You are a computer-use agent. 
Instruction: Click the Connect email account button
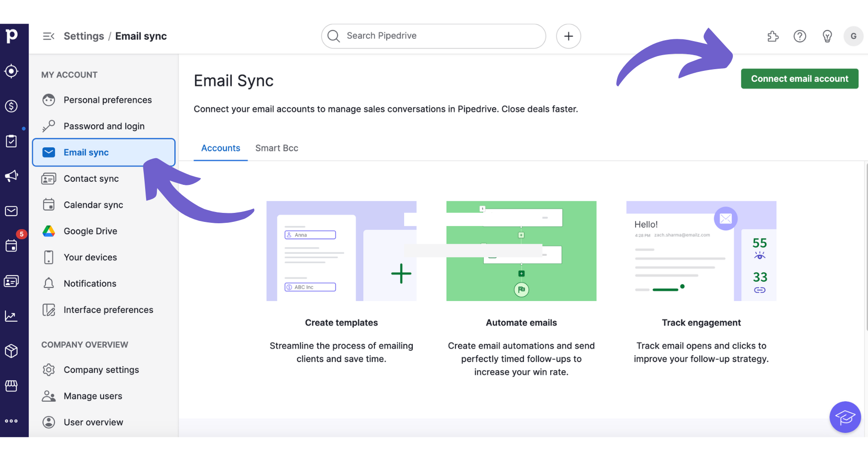[x=799, y=78]
